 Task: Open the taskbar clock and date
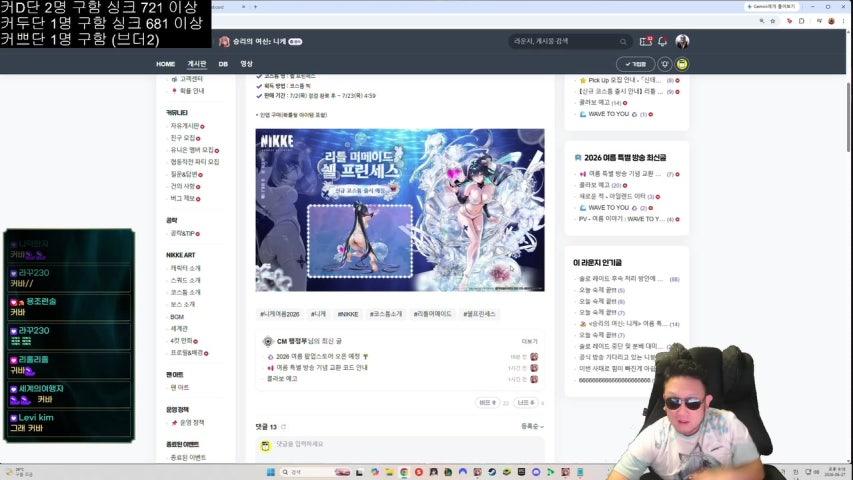click(x=835, y=472)
